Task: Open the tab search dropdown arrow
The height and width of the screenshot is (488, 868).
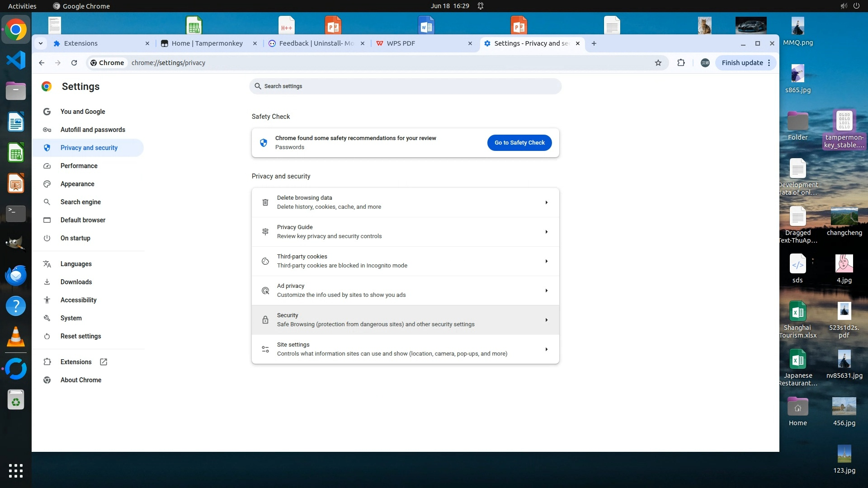Action: coord(41,43)
